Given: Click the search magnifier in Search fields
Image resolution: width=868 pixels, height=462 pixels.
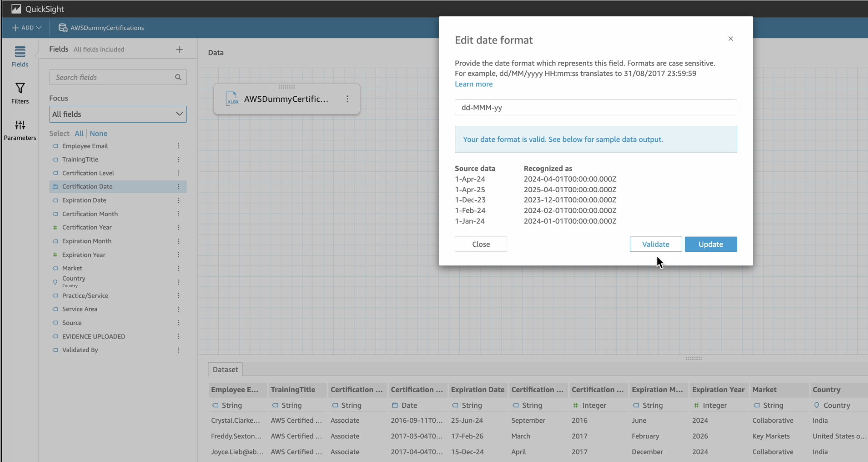Looking at the screenshot, I should (178, 77).
